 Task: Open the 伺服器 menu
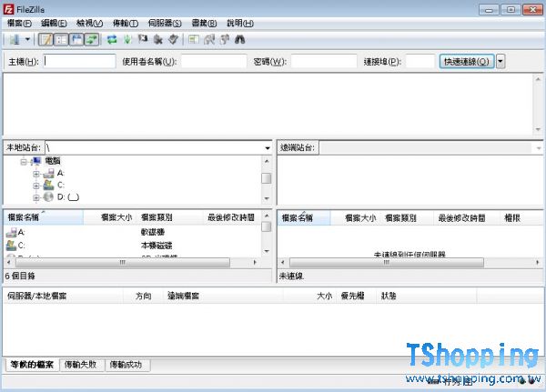(164, 23)
